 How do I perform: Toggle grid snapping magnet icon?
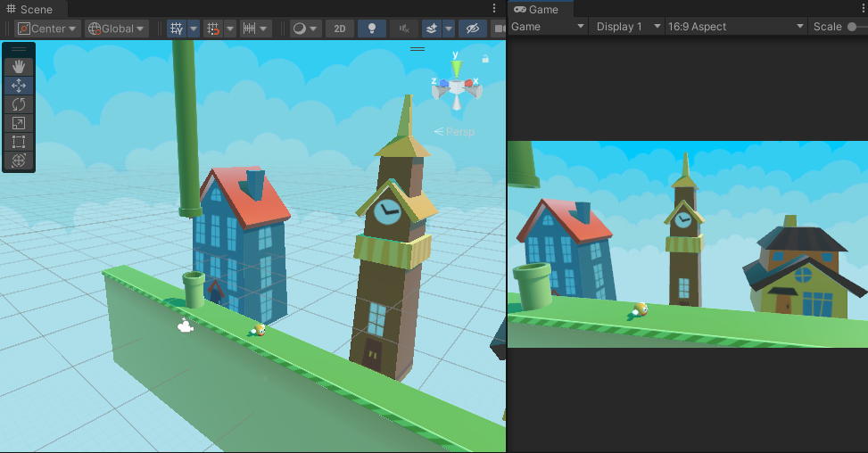pyautogui.click(x=213, y=29)
